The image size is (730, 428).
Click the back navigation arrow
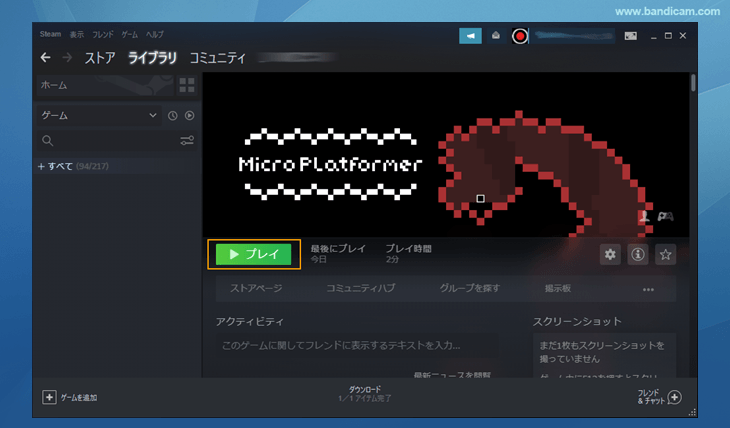tap(45, 57)
